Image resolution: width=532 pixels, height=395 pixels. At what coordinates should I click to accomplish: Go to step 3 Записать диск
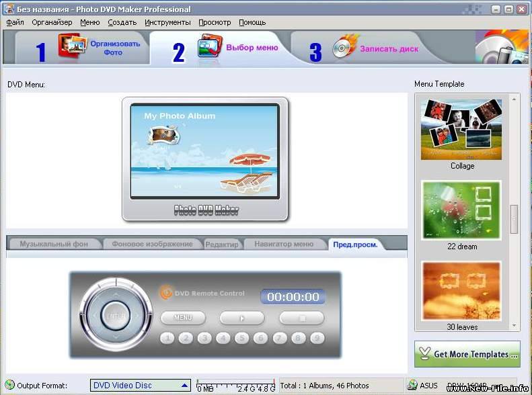click(x=363, y=48)
